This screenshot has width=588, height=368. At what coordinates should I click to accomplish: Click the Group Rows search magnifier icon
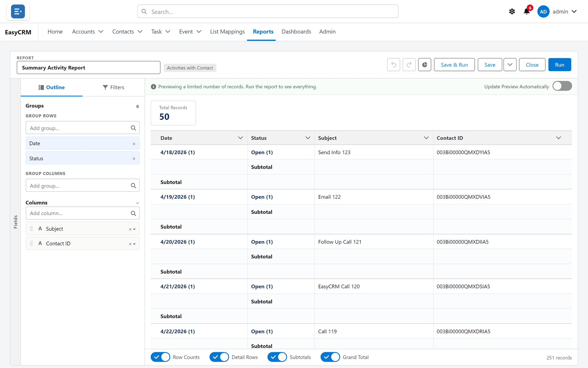(x=133, y=128)
